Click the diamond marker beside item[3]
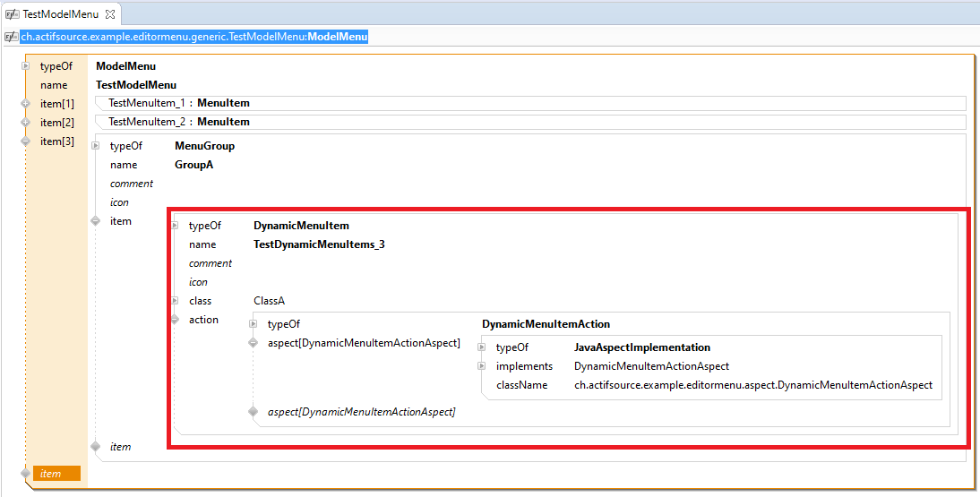 pos(25,141)
